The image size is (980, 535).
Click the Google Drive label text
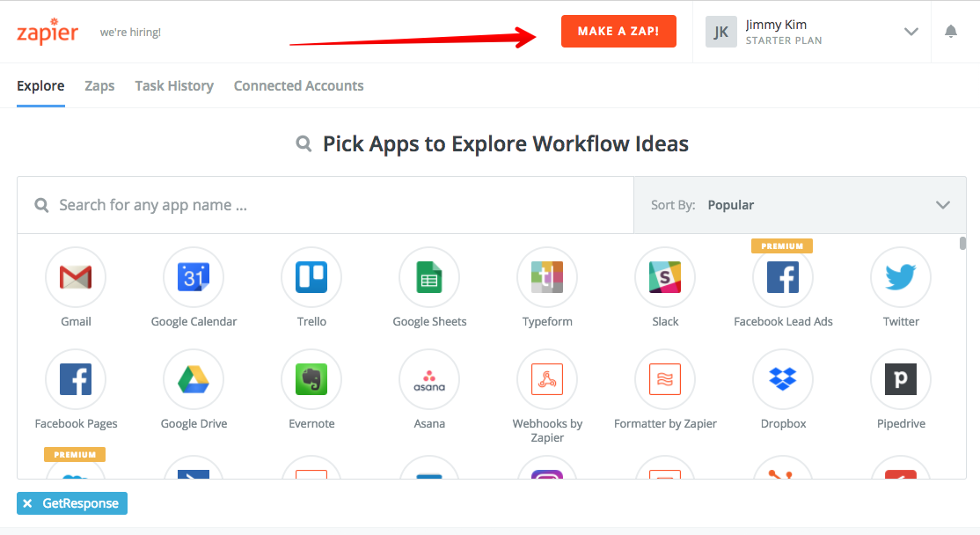point(194,424)
